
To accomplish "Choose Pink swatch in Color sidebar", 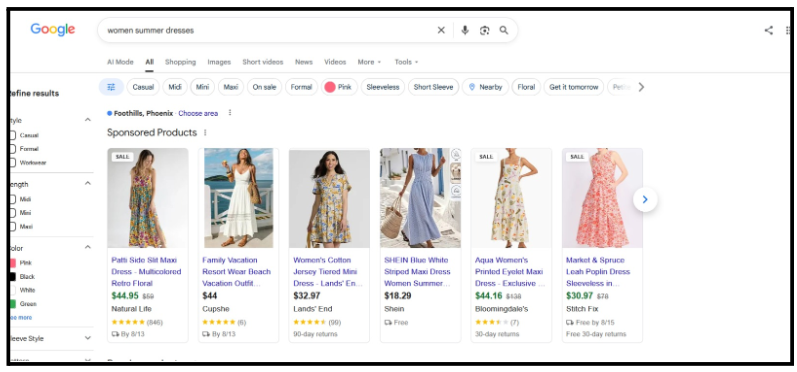I will click(x=12, y=263).
